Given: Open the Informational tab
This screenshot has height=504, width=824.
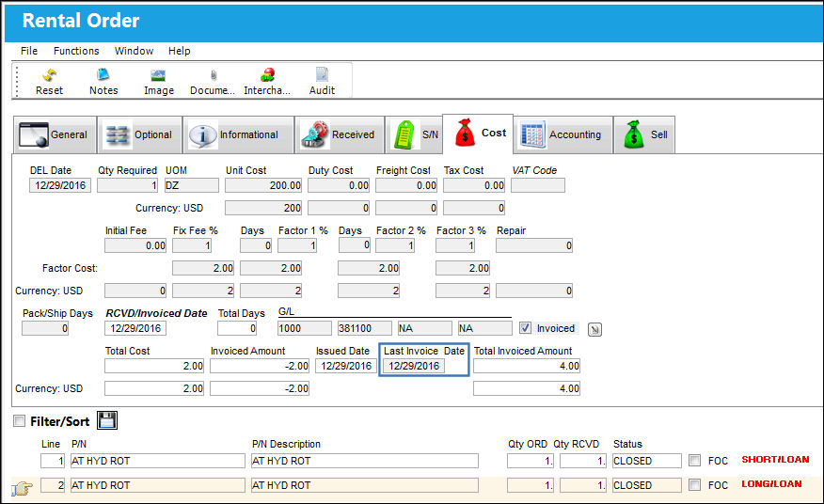Looking at the screenshot, I should coord(238,135).
